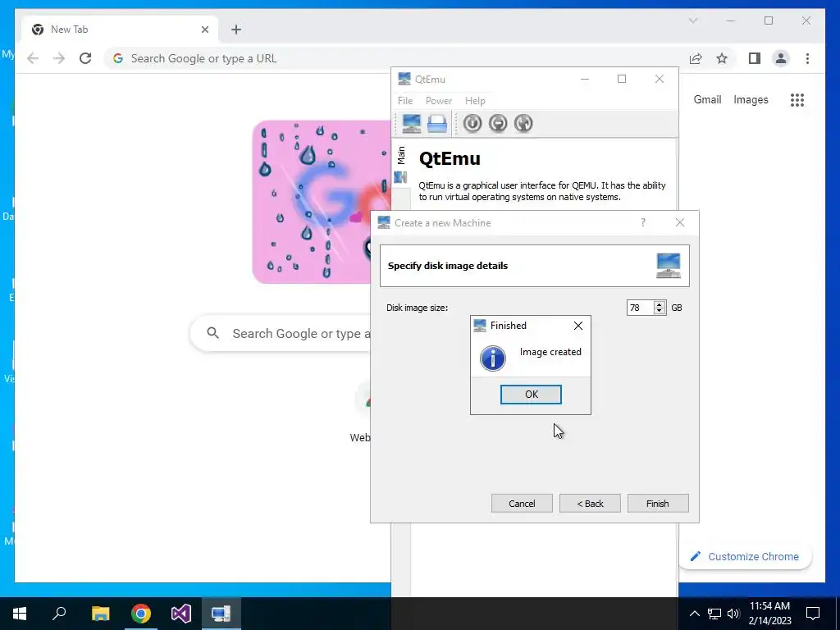Open Windows taskbar search

coord(59,614)
